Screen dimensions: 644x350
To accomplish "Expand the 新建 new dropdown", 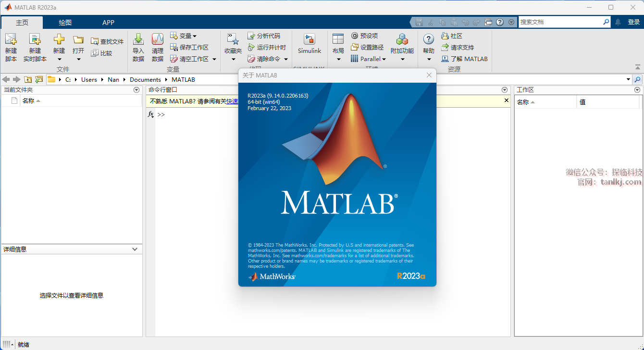I will 59,60.
